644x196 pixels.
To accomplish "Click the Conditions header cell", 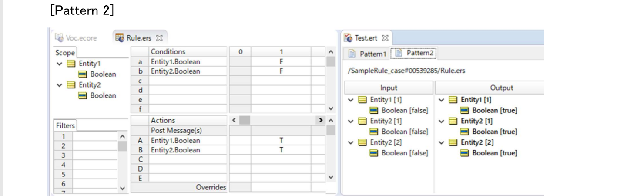I will pos(188,52).
